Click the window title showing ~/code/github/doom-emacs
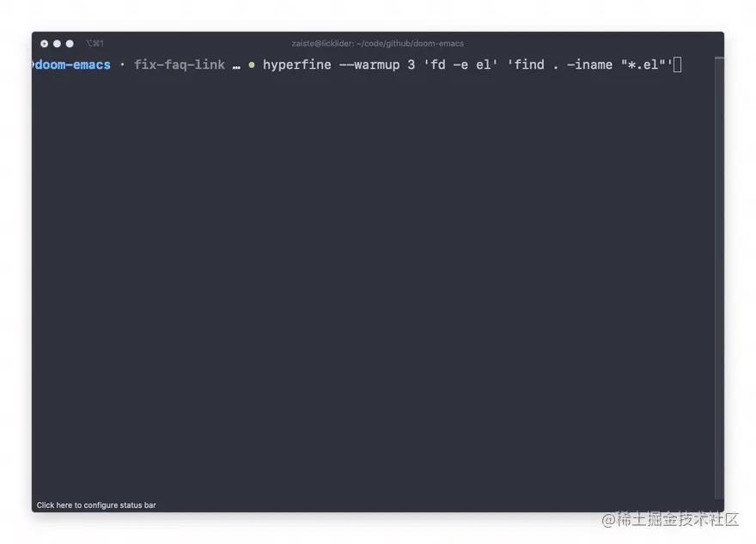This screenshot has width=756, height=544. [377, 44]
